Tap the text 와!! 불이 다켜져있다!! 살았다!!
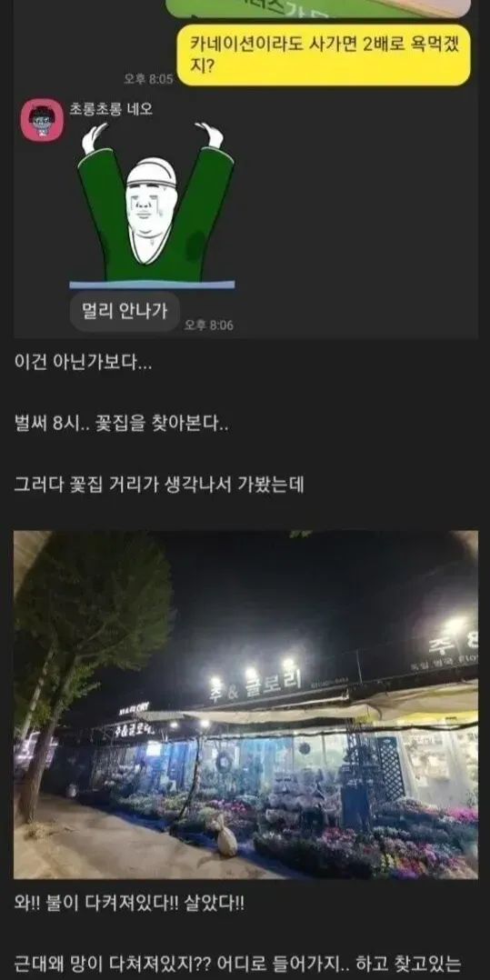Viewport: 490px width, 980px height. coord(129,905)
